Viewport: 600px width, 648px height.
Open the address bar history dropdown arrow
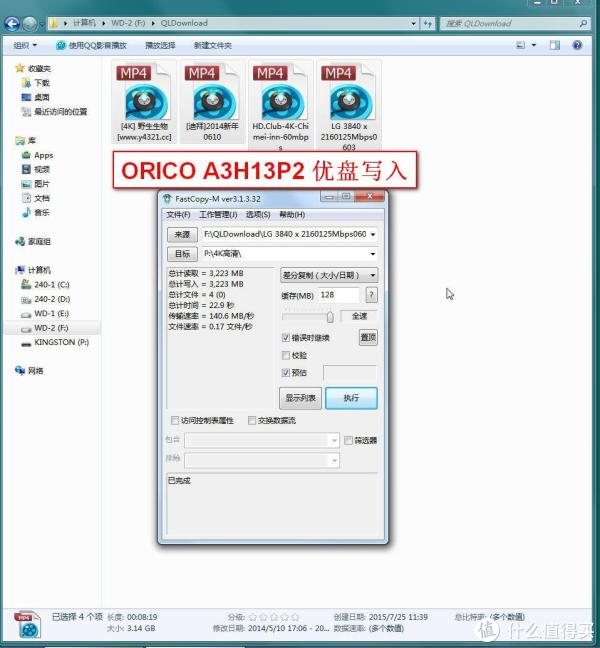point(413,24)
